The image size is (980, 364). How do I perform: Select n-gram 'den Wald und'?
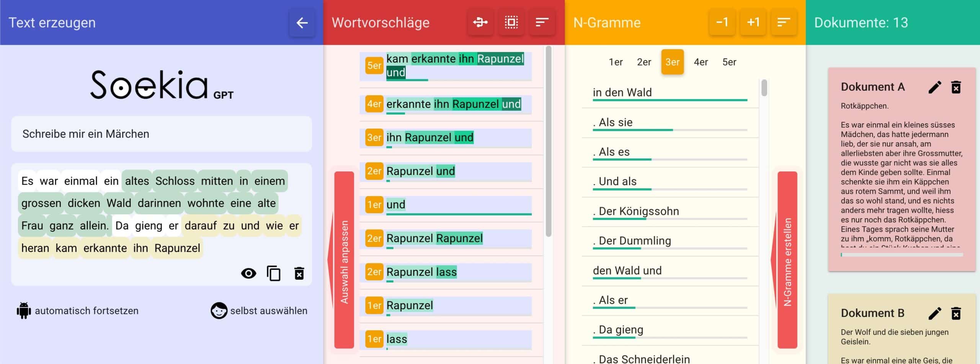(670, 271)
